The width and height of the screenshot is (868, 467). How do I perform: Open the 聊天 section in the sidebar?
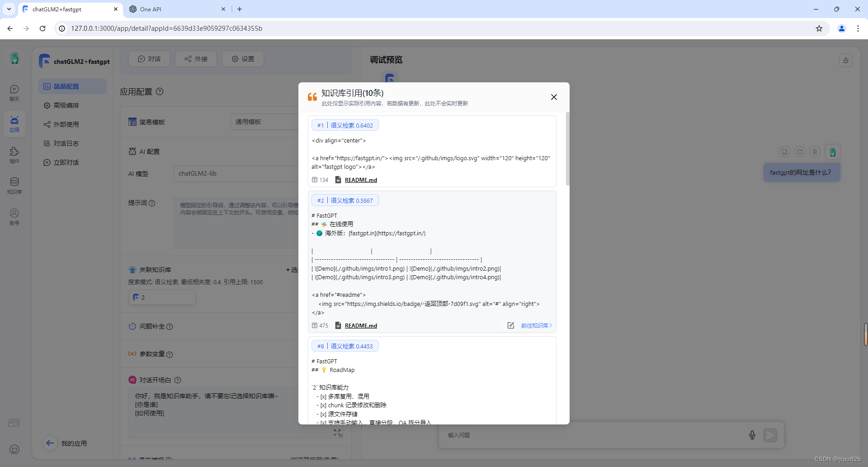[14, 92]
